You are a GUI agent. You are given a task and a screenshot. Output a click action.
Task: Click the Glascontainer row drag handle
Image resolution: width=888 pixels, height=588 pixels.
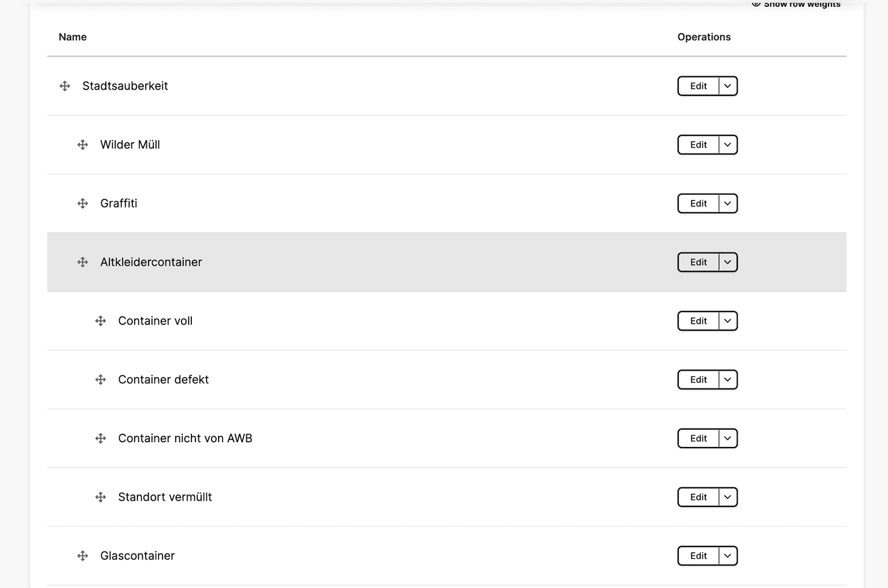(83, 556)
